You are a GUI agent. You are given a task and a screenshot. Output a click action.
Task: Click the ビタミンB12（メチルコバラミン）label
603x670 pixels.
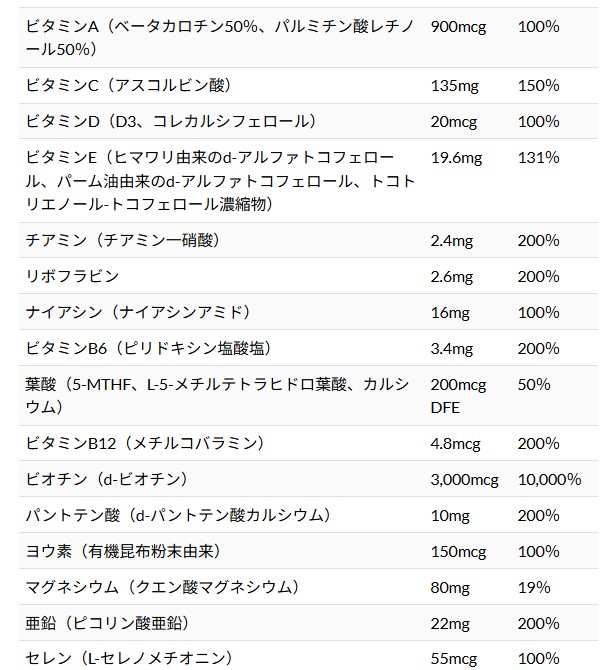[x=145, y=443]
